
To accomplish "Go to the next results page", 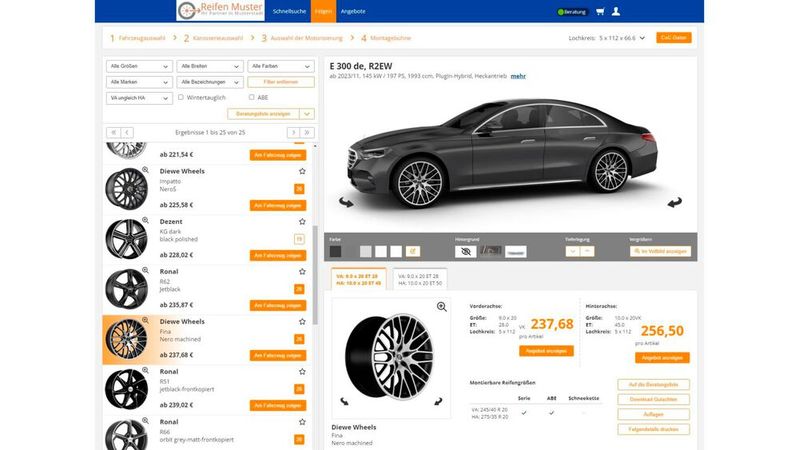I will 293,133.
